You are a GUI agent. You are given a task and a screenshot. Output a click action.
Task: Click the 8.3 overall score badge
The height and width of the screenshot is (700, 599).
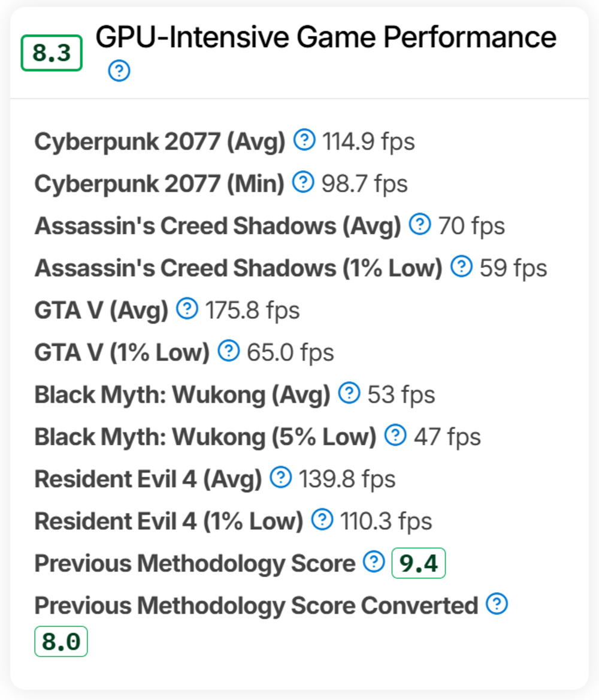(51, 53)
